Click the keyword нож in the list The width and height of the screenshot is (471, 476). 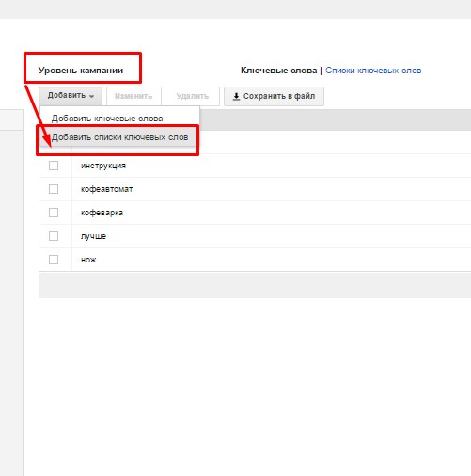pyautogui.click(x=88, y=260)
